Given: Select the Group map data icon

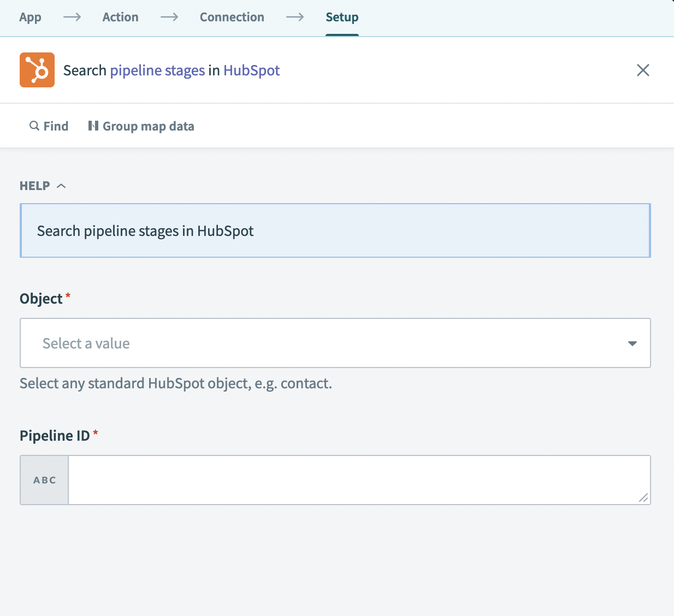Looking at the screenshot, I should tap(93, 126).
